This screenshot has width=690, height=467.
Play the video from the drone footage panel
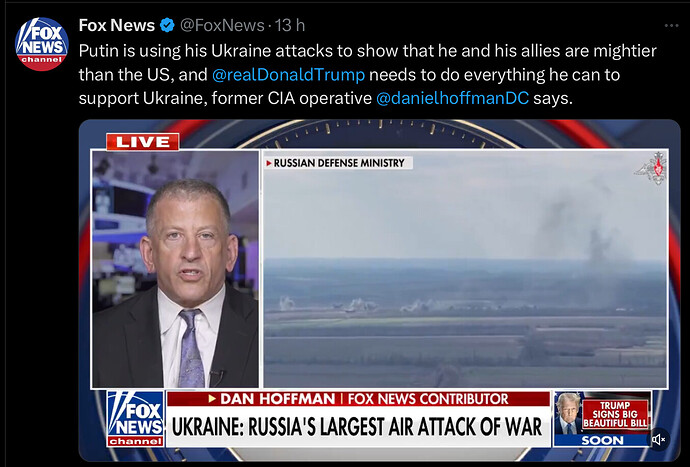pyautogui.click(x=465, y=269)
